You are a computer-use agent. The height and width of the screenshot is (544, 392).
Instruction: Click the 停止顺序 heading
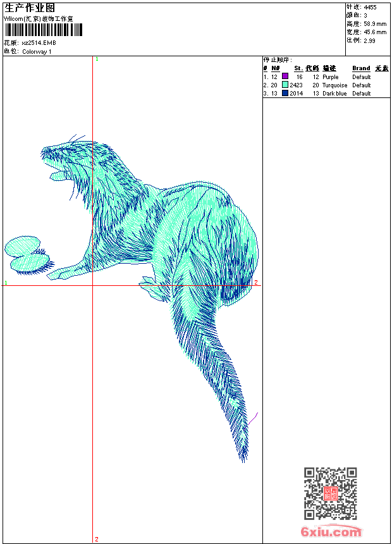point(278,60)
